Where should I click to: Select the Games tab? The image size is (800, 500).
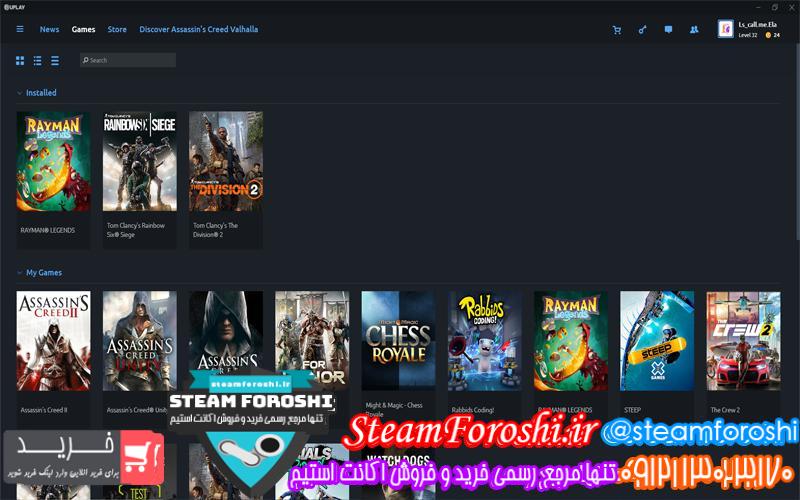point(83,29)
